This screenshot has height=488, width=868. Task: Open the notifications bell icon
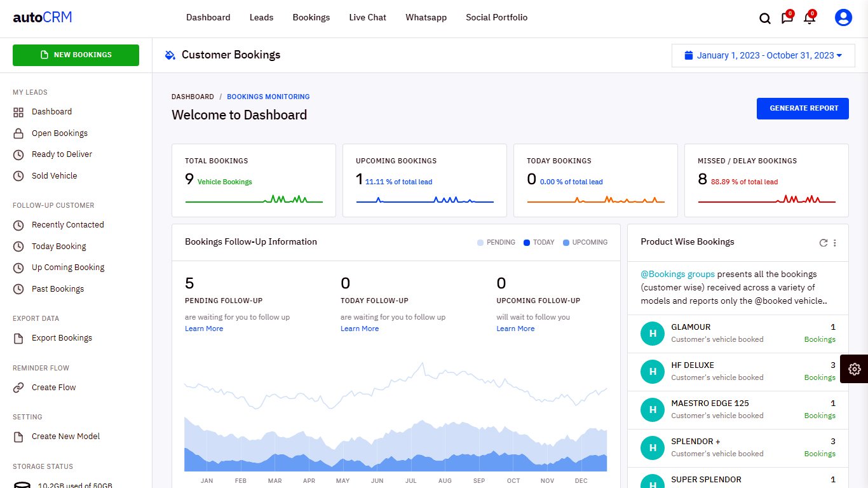pyautogui.click(x=809, y=18)
